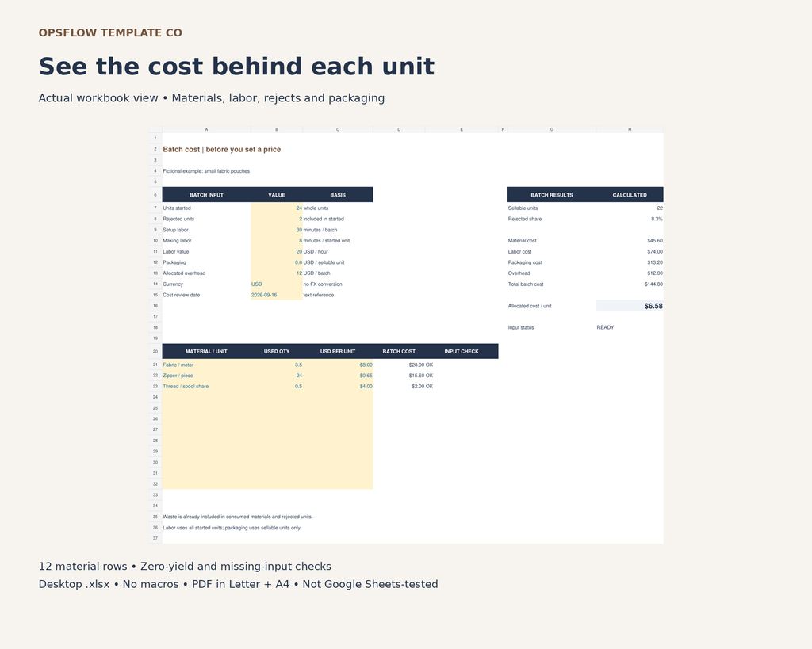812x649 pixels.
Task: Select column header H
Action: point(630,129)
